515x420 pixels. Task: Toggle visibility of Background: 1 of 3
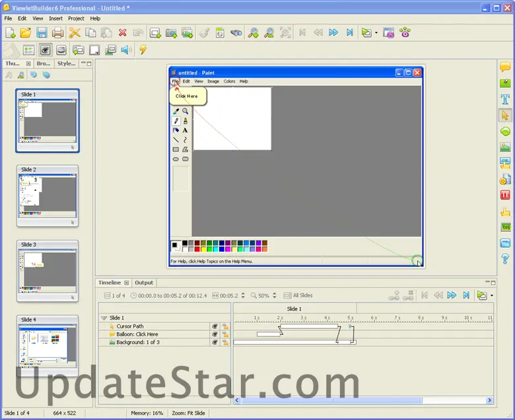(215, 342)
